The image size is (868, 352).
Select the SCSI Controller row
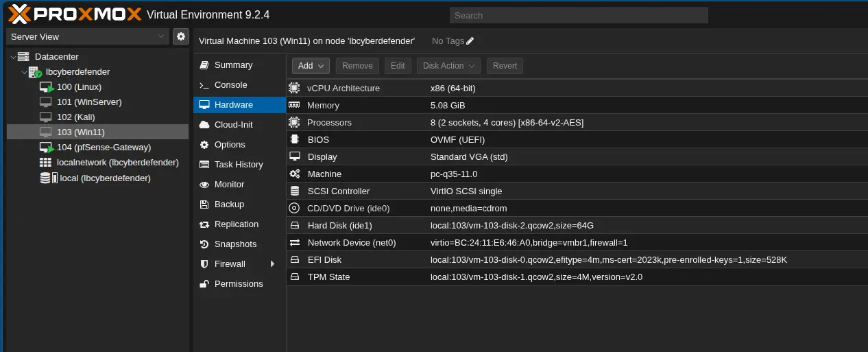click(577, 191)
